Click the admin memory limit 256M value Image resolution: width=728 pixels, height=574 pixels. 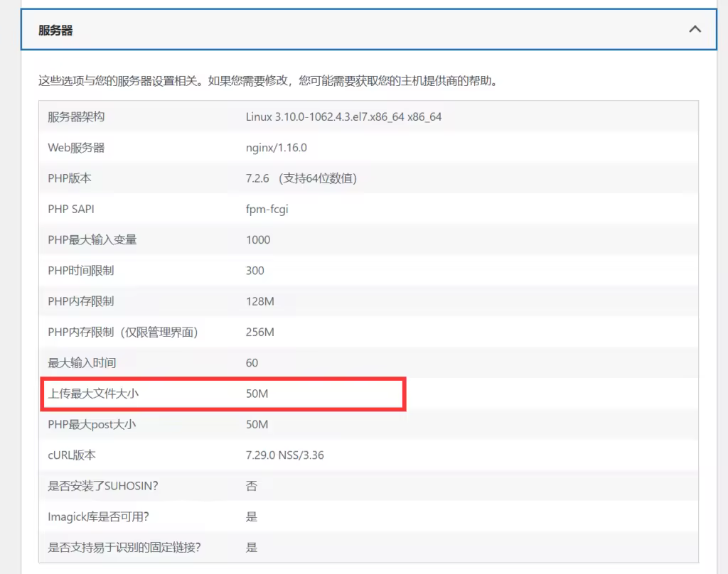pos(260,332)
